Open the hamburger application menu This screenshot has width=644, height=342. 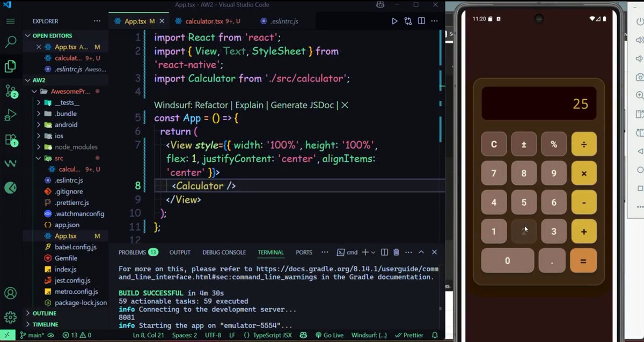tap(10, 21)
